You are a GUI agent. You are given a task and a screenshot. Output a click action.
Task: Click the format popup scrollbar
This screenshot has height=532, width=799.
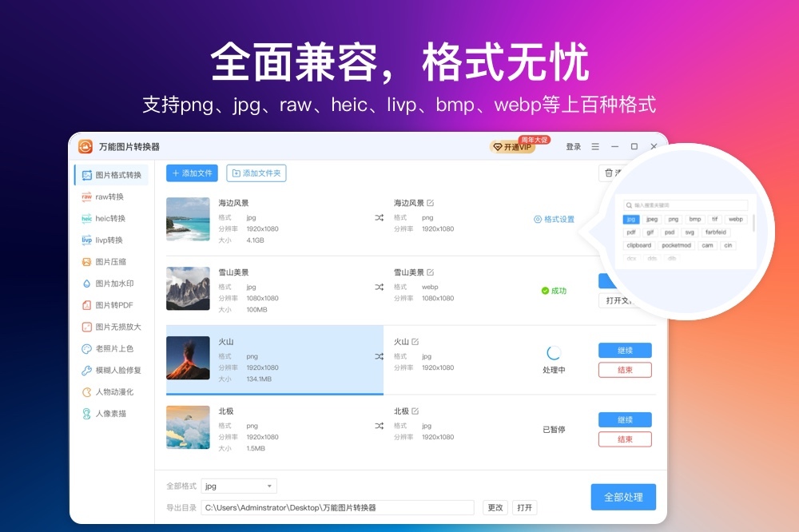[x=753, y=223]
